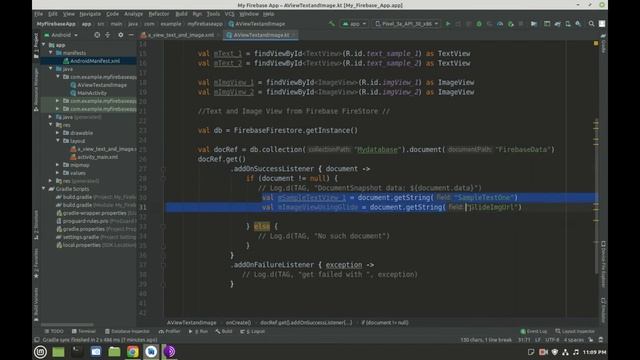Click UTF-8 encoding in status bar
The width and height of the screenshot is (640, 360).
tap(552, 340)
